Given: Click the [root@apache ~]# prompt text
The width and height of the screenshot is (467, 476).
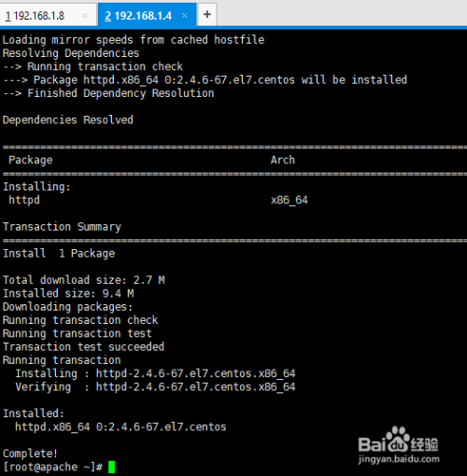Looking at the screenshot, I should [52, 467].
